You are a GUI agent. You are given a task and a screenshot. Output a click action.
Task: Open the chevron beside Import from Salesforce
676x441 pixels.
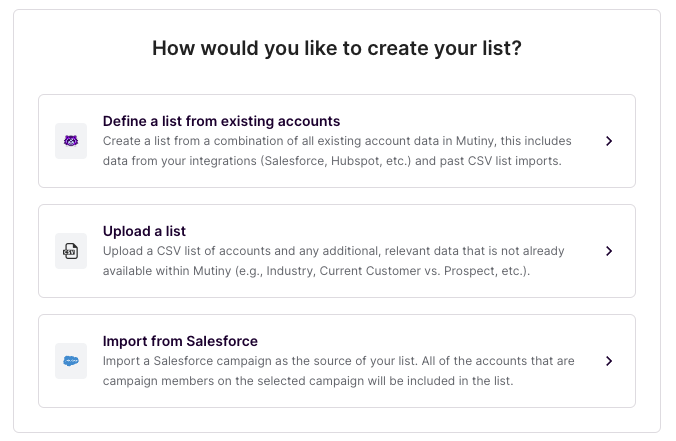(609, 361)
